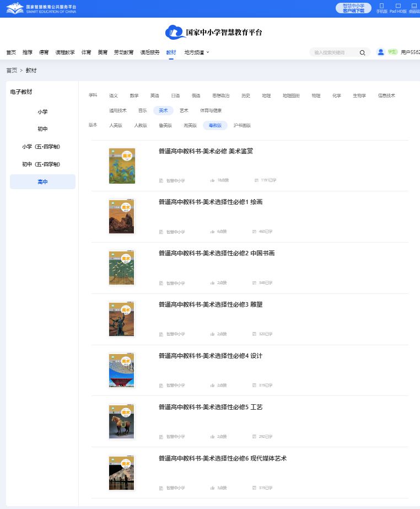Select 初中 in the sidebar
Viewport: 420px width, 509px height.
click(42, 129)
